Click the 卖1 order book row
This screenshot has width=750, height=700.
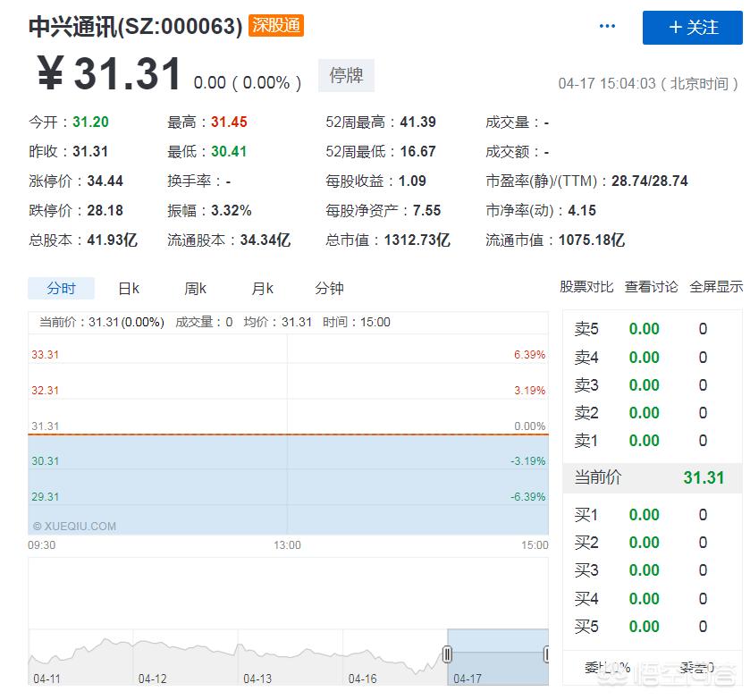[653, 440]
